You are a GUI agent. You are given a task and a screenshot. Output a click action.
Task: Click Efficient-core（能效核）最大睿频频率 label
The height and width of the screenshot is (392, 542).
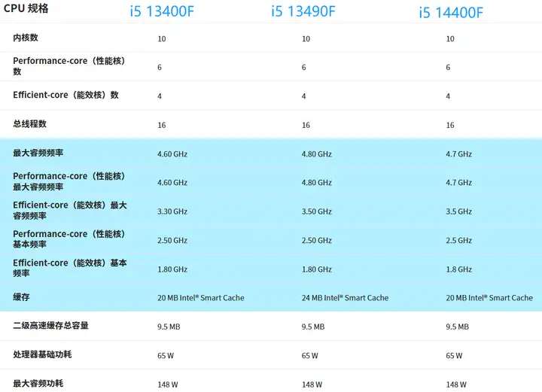(x=70, y=211)
